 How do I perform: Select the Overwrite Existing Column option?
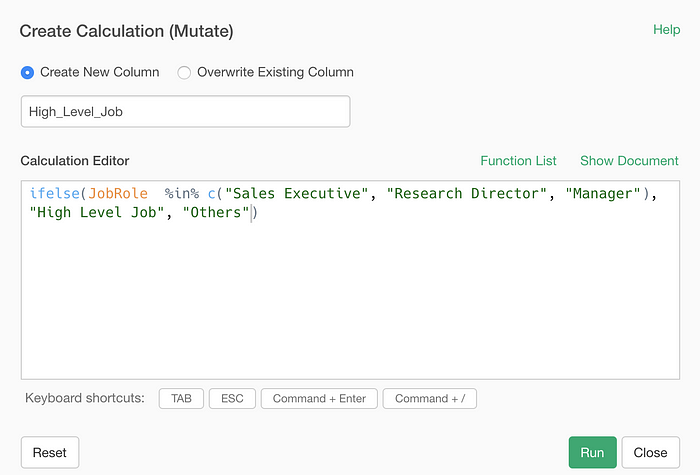pos(184,72)
